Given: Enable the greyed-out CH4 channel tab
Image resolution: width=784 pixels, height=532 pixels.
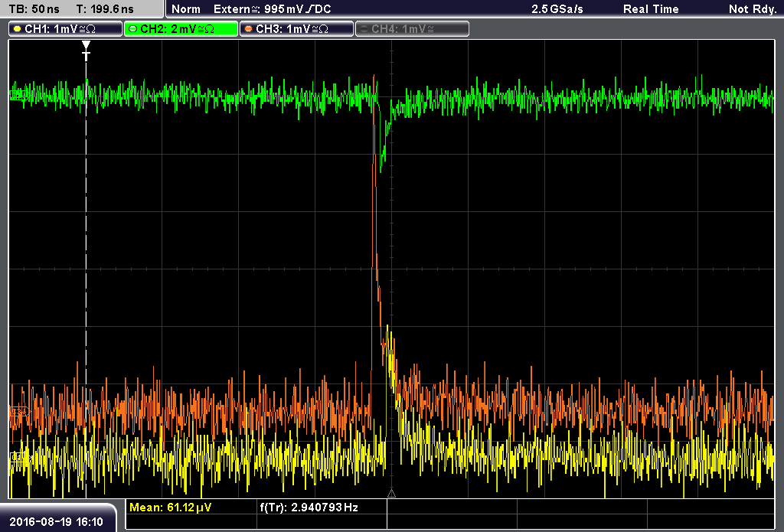Looking at the screenshot, I should [412, 29].
